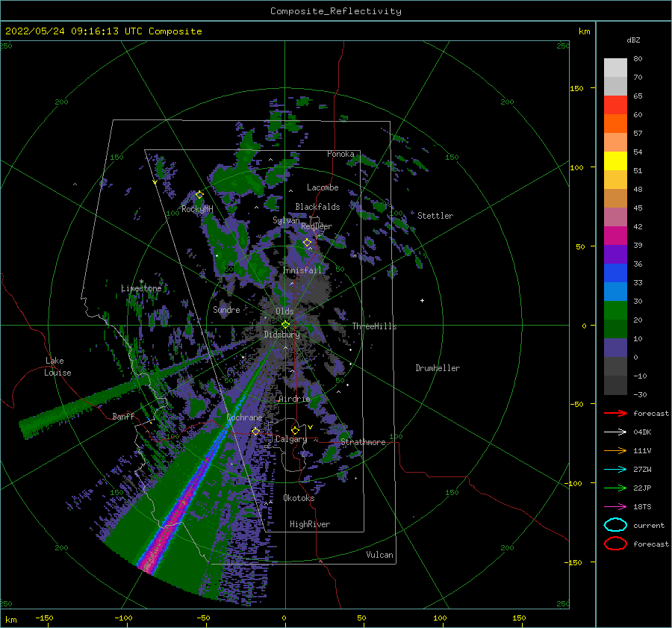Click the Airdrie city label
This screenshot has height=628, width=672.
294,399
